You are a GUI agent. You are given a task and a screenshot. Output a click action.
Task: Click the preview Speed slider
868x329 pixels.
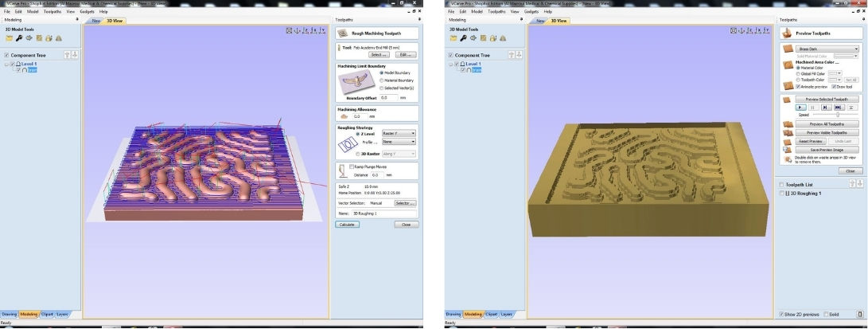click(x=837, y=115)
